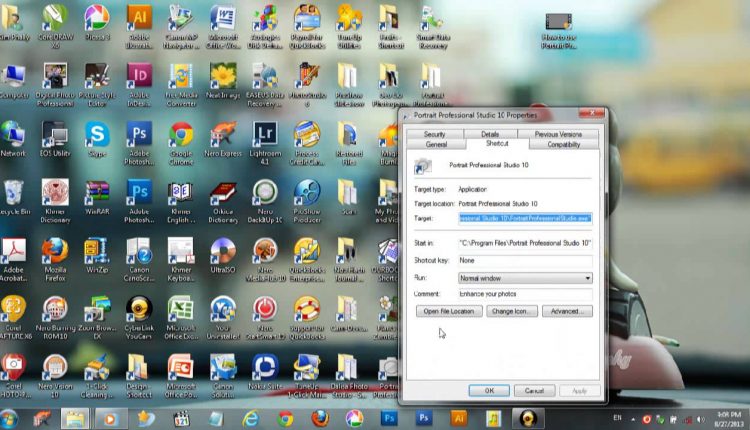Click the EN language indicator
The height and width of the screenshot is (430, 750).
click(x=617, y=418)
